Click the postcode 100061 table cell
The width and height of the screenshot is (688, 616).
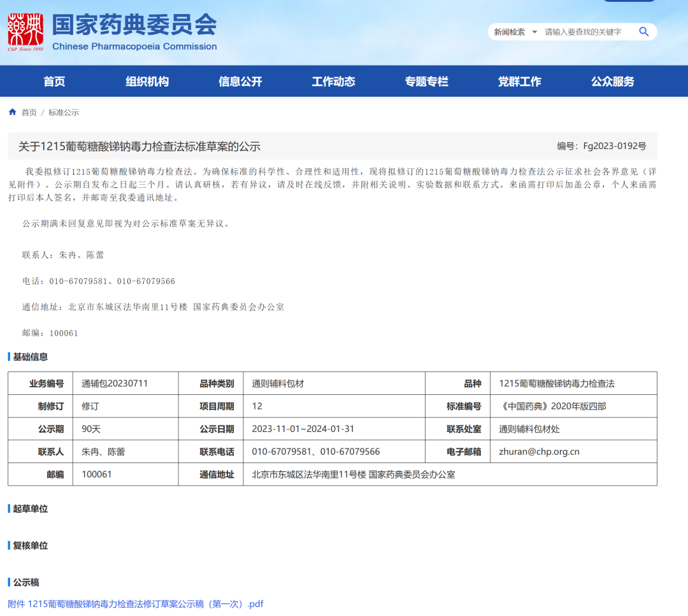coord(125,475)
